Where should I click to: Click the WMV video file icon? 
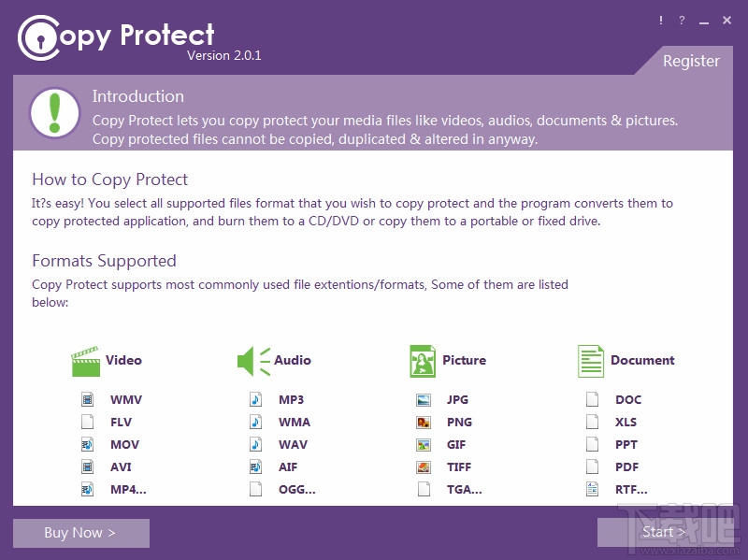tap(87, 399)
